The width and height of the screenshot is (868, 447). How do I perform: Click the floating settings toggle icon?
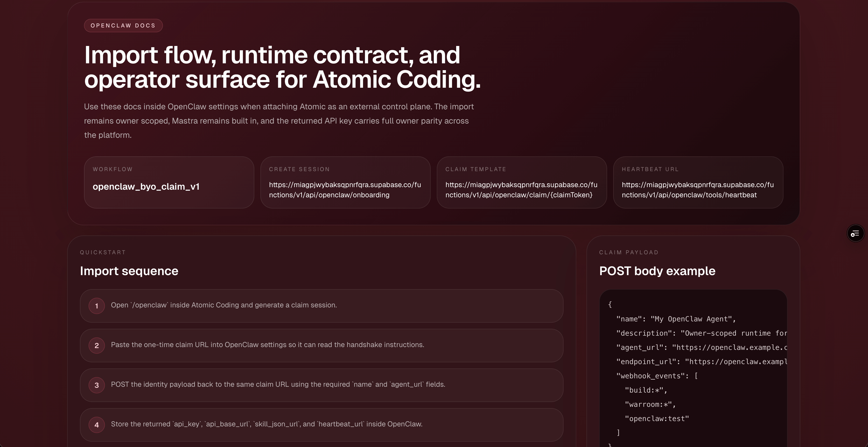click(x=855, y=233)
